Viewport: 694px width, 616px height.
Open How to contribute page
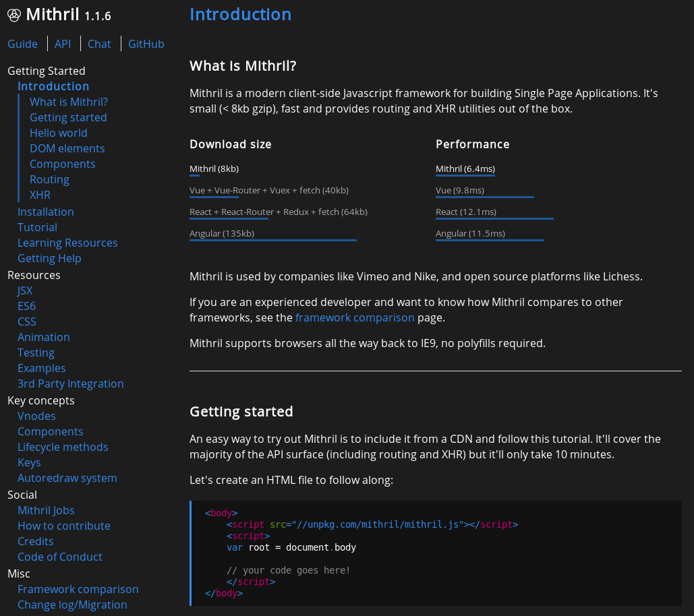point(63,525)
